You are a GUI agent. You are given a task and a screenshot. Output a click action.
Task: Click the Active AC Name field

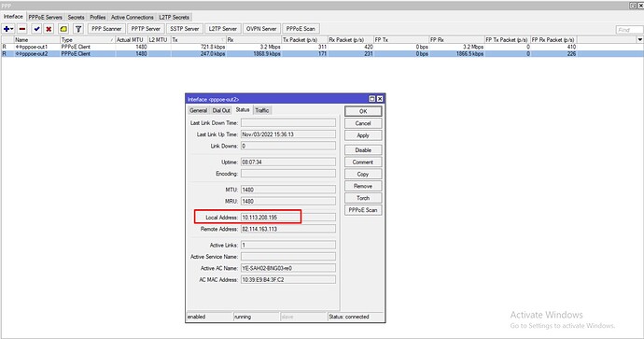[287, 268]
